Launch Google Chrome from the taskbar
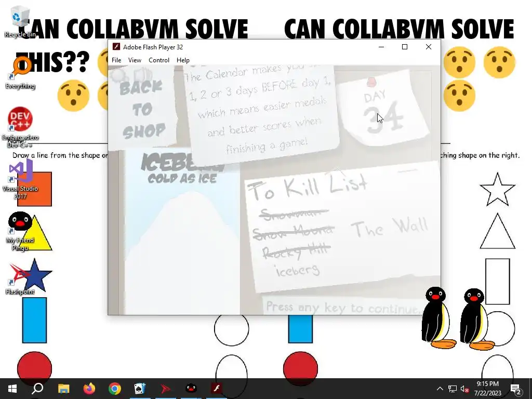Screen dimensions: 532x399 pyautogui.click(x=115, y=389)
